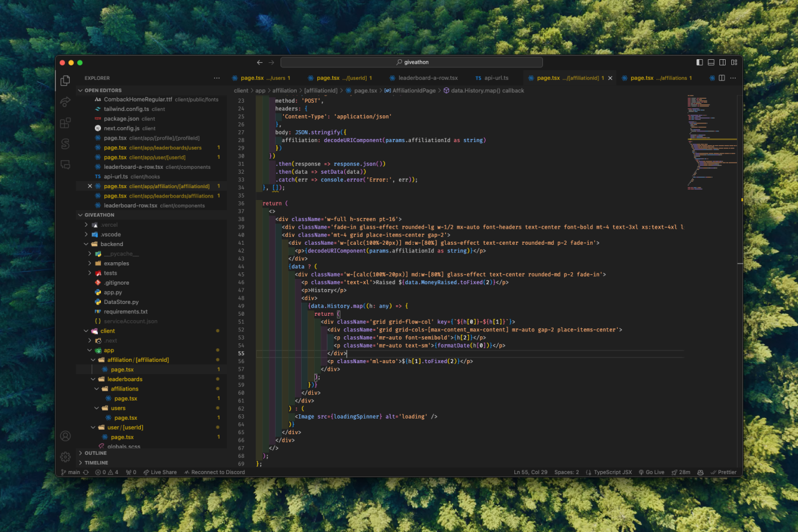Image resolution: width=798 pixels, height=532 pixels.
Task: Open the Live Share activity bar icon
Action: 65,102
